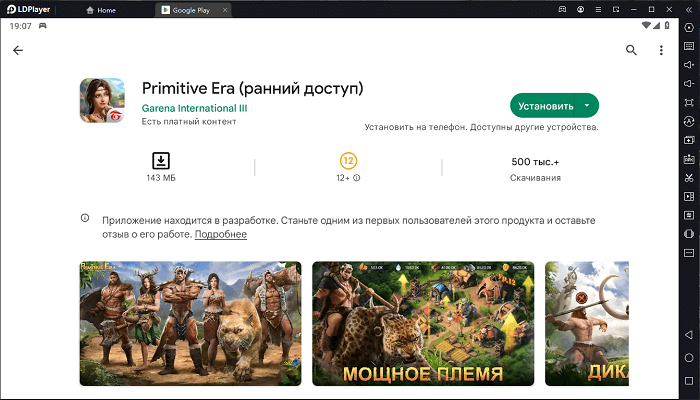Expand the install button dropdown arrow
This screenshot has width=700, height=400.
pos(587,106)
